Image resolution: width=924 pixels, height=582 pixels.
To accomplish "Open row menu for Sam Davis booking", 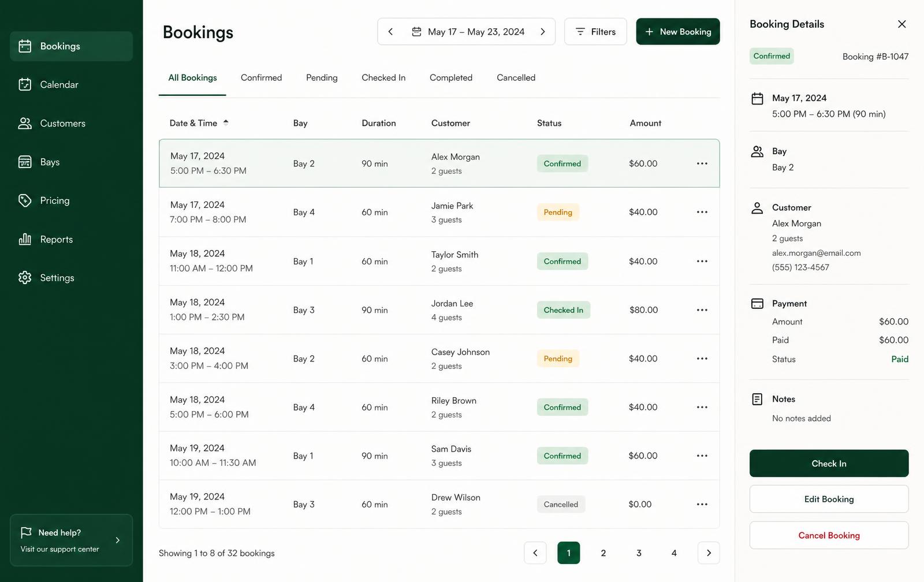I will click(702, 456).
